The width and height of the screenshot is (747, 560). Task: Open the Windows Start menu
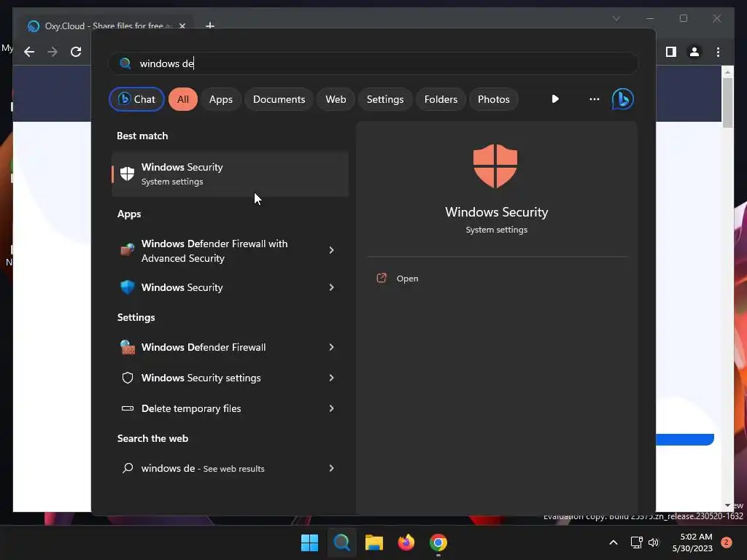[309, 542]
